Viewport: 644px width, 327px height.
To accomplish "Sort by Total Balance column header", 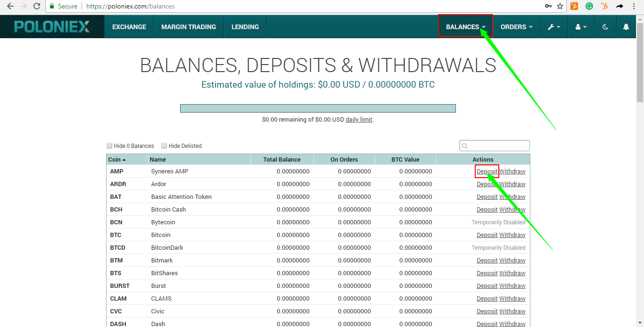I will (x=282, y=159).
